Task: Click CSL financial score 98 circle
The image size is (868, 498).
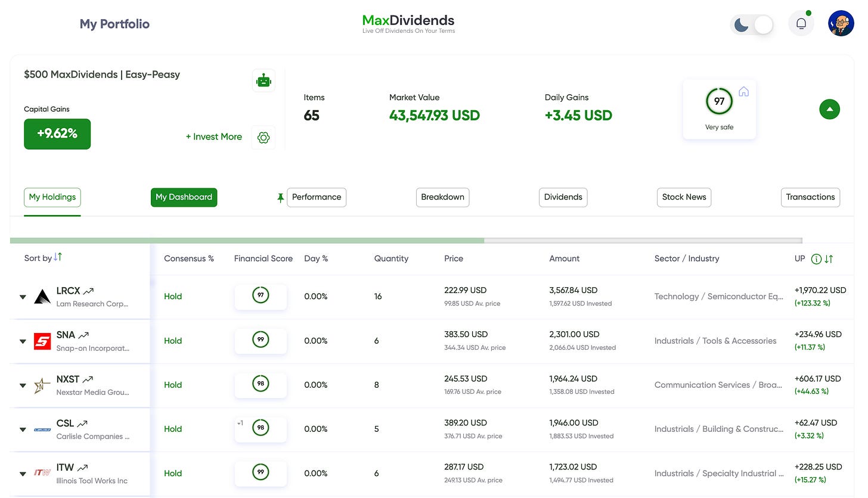Action: (261, 428)
